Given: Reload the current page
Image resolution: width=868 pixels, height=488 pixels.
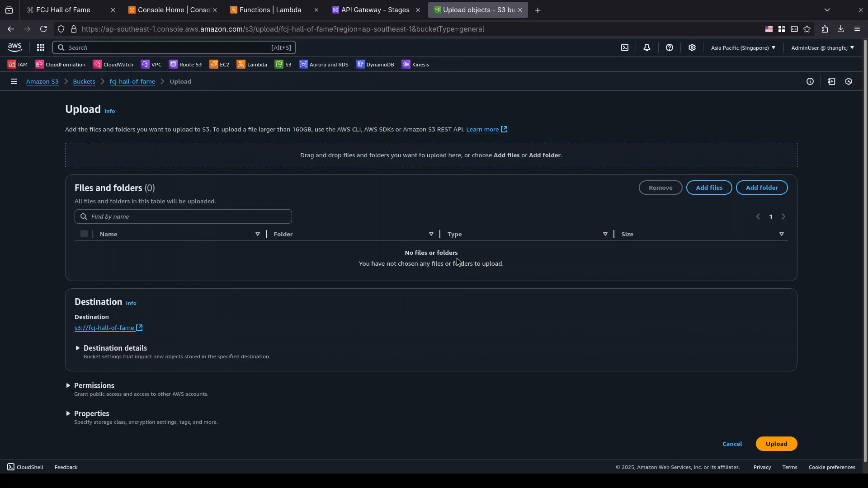Looking at the screenshot, I should tap(43, 29).
